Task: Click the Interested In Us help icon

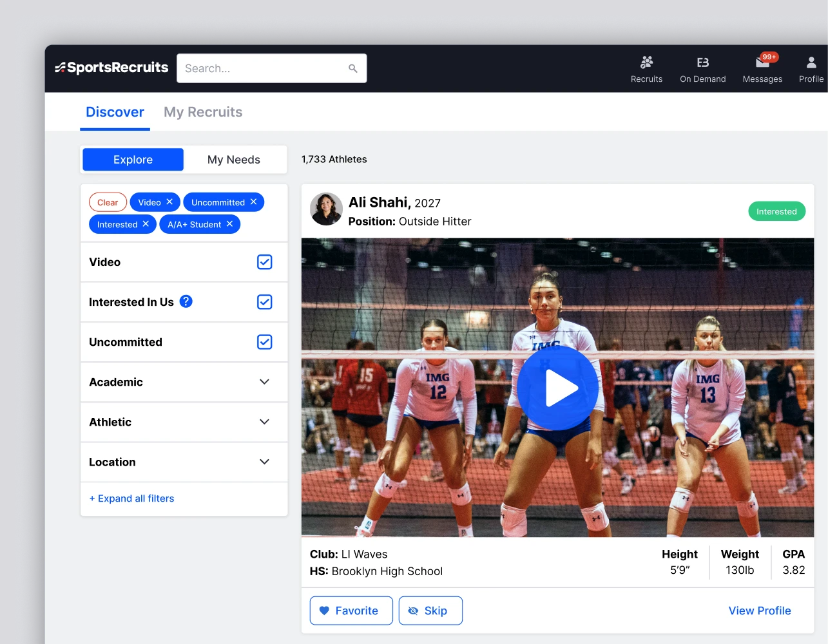Action: [x=186, y=301]
